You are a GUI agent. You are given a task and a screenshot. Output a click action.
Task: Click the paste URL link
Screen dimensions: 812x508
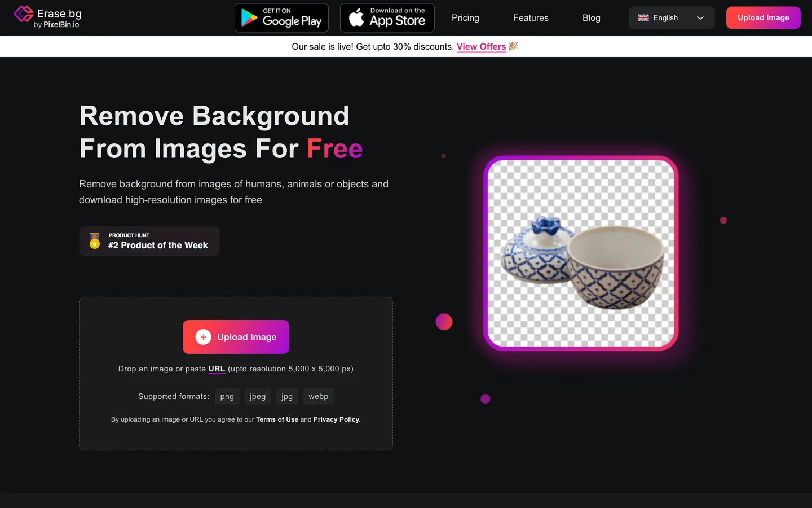point(217,369)
